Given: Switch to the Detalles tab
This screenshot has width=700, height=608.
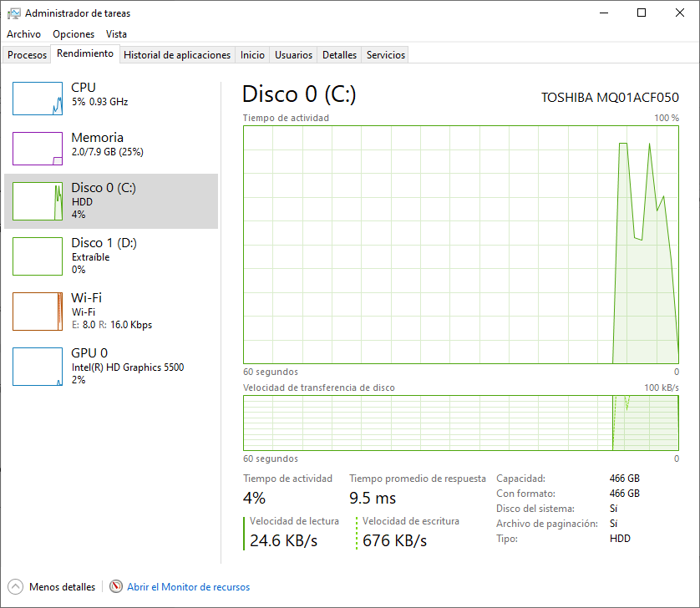Looking at the screenshot, I should coord(339,55).
